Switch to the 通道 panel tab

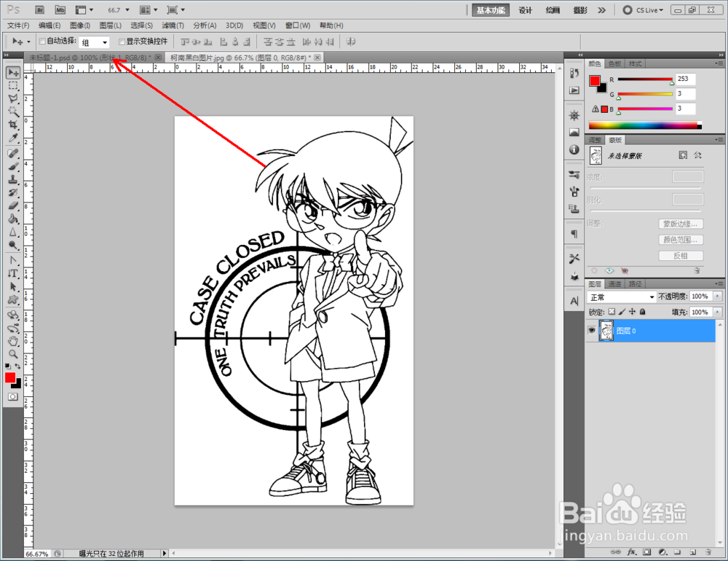point(614,284)
